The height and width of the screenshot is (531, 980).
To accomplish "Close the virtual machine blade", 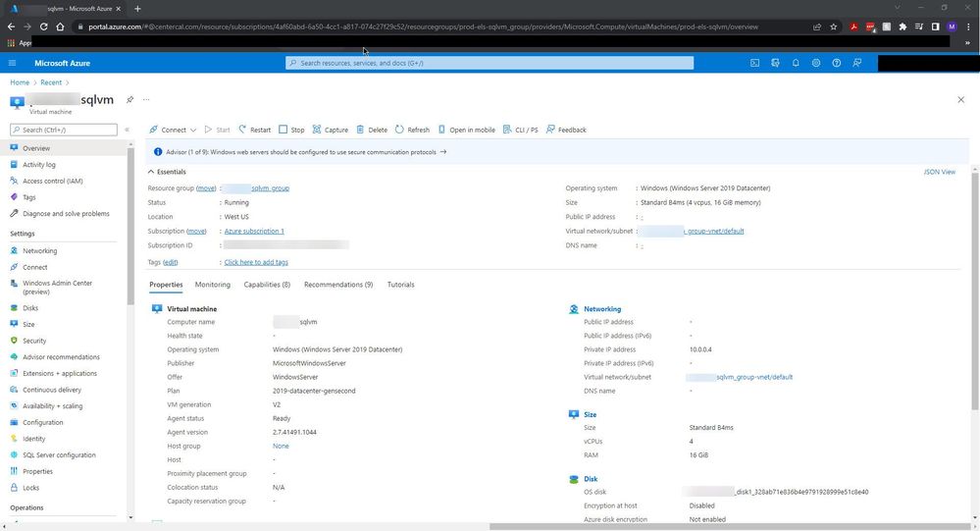I will [x=960, y=99].
